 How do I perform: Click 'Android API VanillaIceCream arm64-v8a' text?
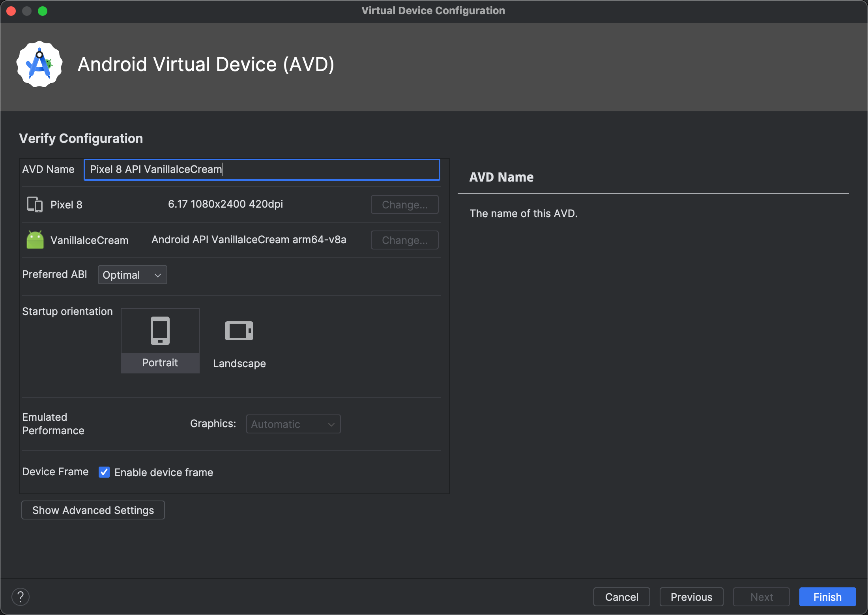249,240
